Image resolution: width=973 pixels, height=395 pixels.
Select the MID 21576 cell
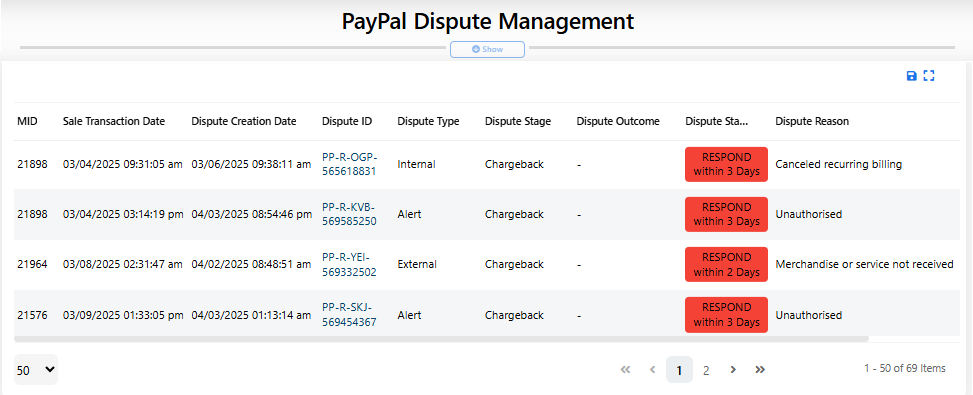32,315
